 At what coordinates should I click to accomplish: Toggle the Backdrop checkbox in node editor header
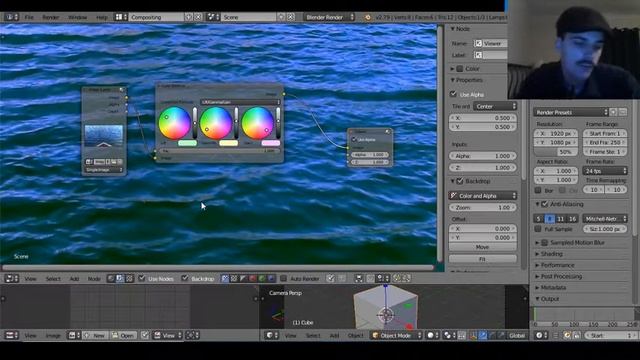tap(185, 278)
